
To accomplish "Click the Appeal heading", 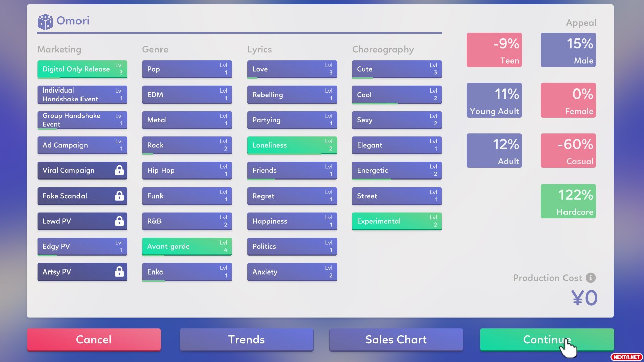I will pyautogui.click(x=581, y=23).
